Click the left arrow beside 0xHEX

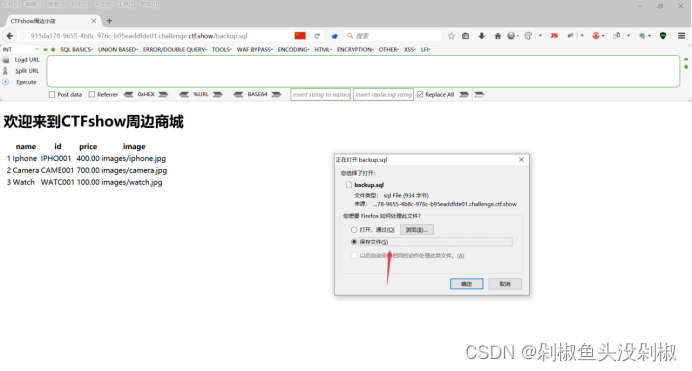(128, 94)
